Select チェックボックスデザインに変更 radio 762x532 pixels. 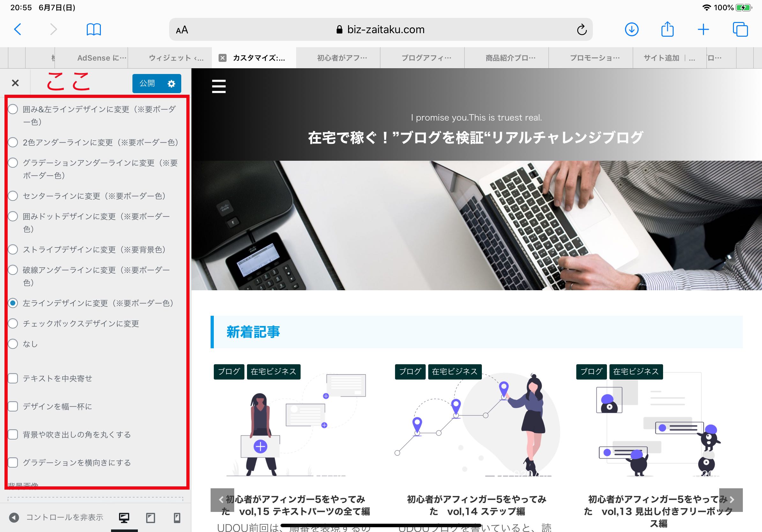tap(13, 323)
